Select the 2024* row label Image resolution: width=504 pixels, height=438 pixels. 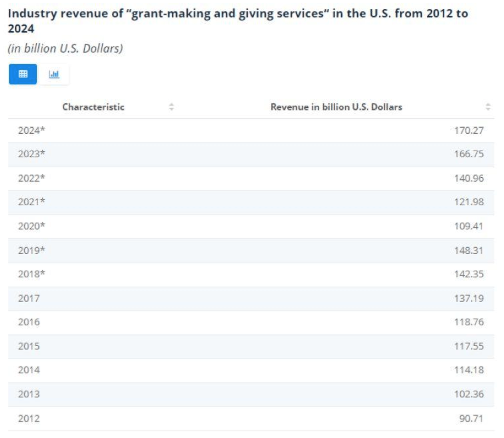(32, 131)
